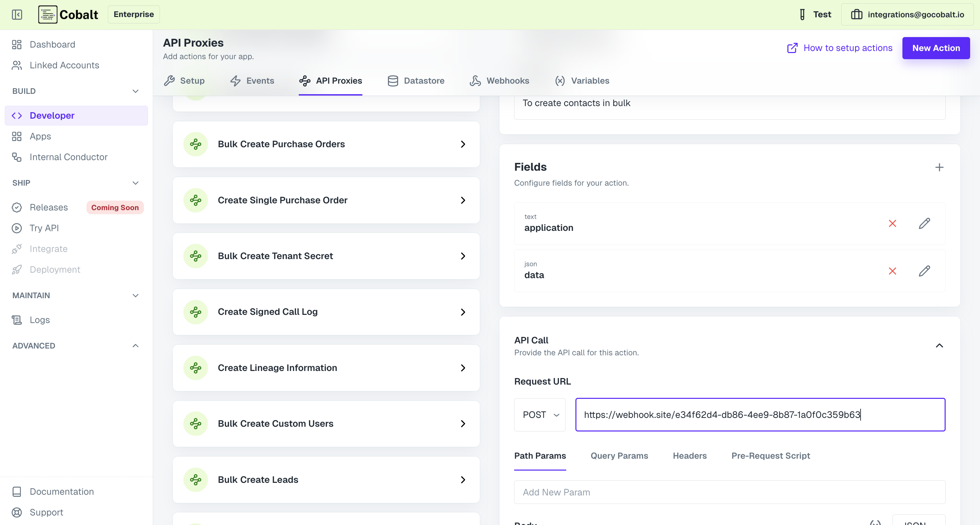Open the Query Params tab
The width and height of the screenshot is (980, 525).
(619, 456)
